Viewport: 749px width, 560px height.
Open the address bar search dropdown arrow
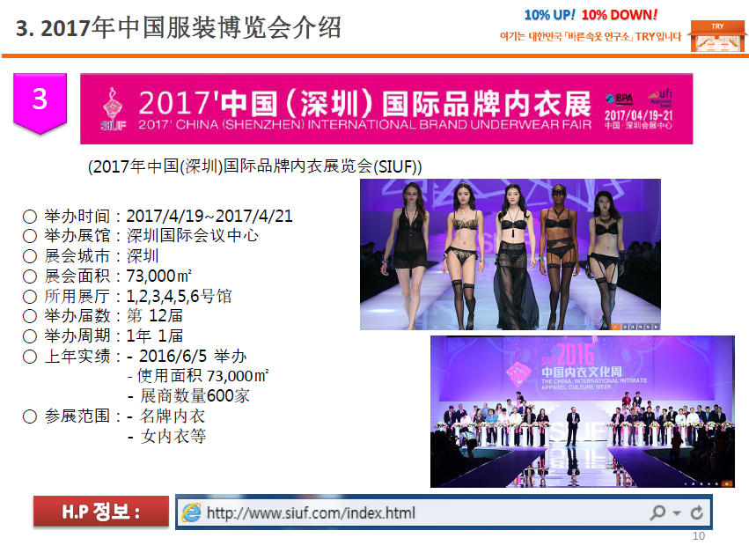coord(677,513)
